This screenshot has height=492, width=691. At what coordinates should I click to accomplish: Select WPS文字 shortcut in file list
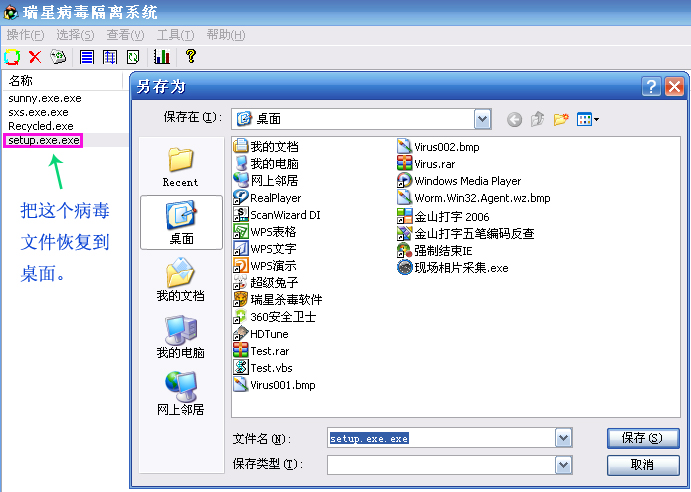[264, 249]
